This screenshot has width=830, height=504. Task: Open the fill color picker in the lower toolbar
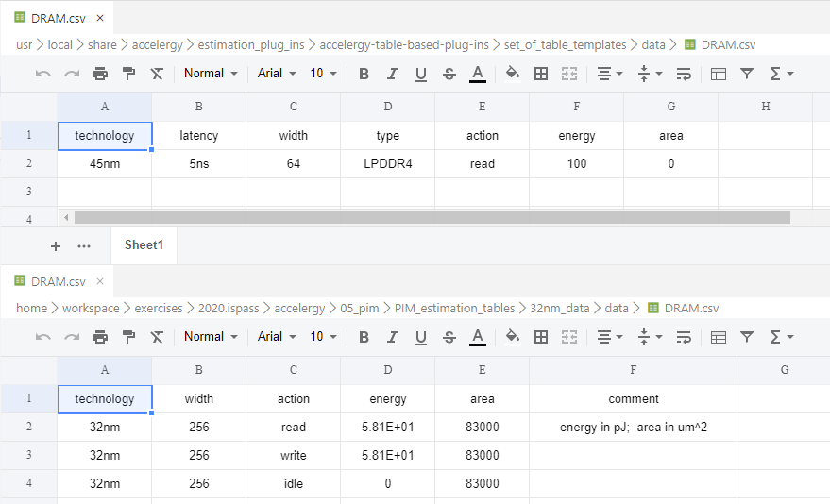(513, 337)
